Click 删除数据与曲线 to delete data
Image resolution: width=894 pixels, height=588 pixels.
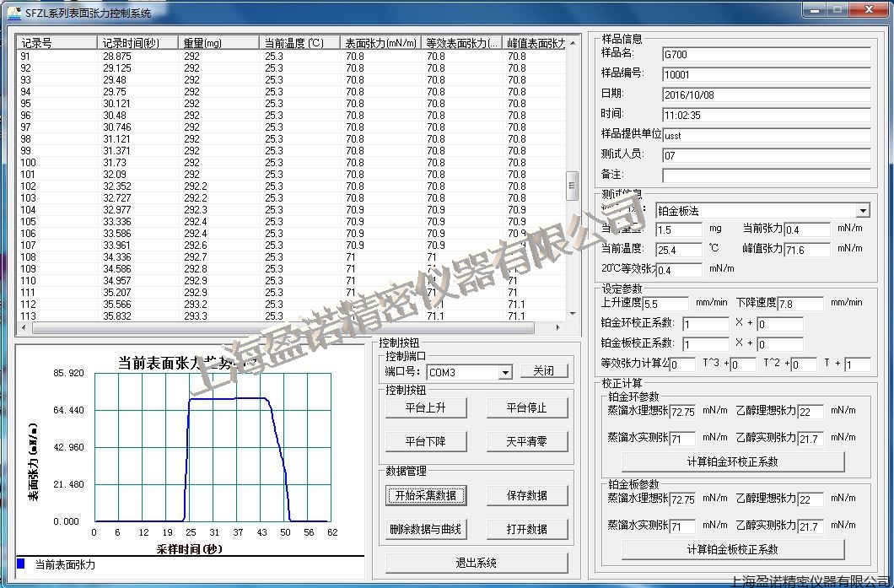click(x=426, y=529)
